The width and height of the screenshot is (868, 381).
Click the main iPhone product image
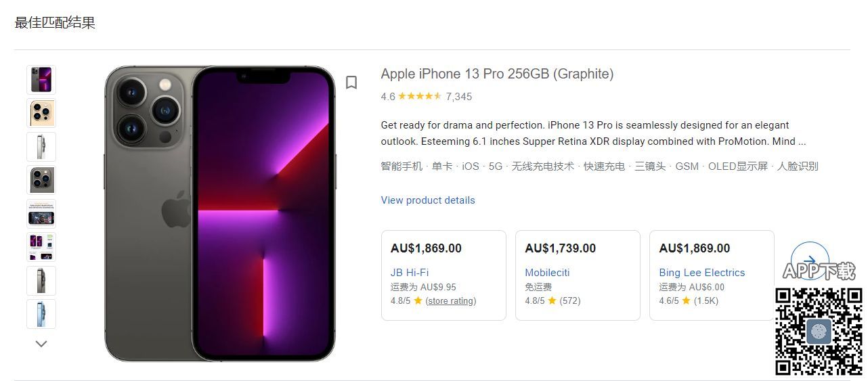coord(219,213)
